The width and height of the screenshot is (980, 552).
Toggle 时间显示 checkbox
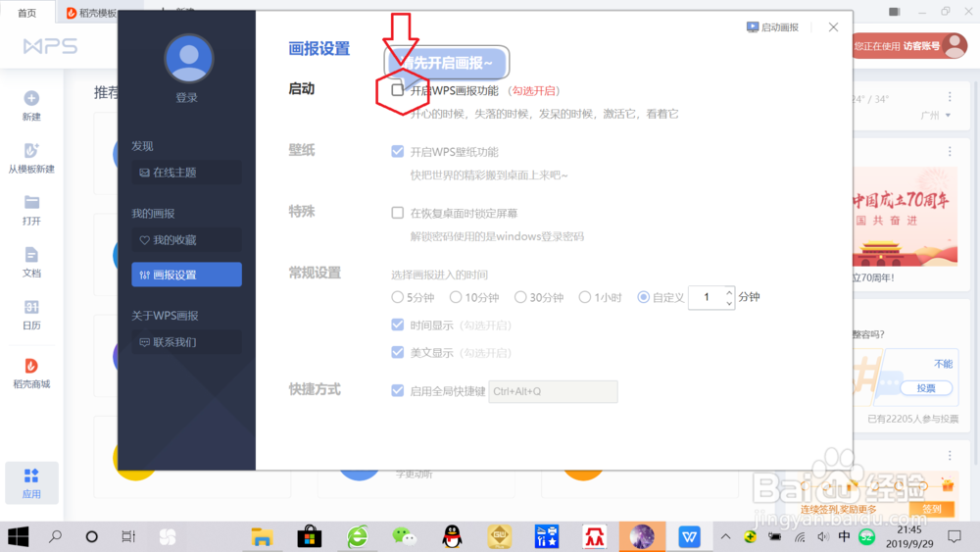[x=398, y=325]
